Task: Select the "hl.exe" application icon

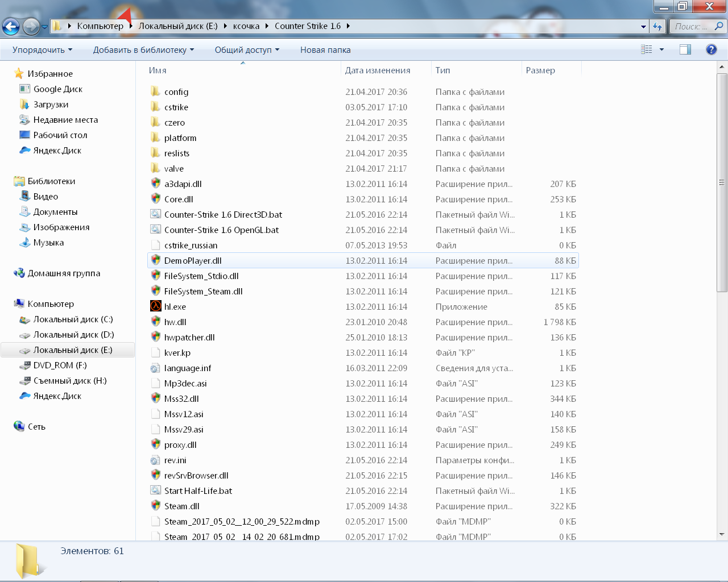Action: (x=155, y=306)
